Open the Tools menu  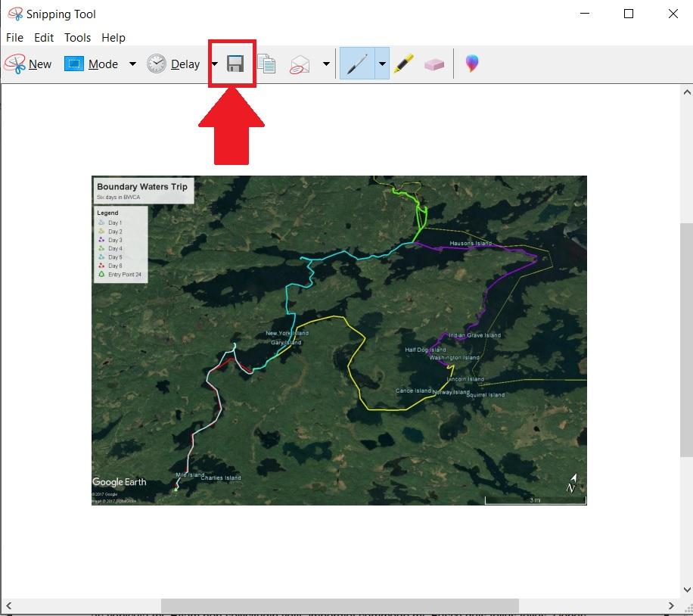click(77, 38)
